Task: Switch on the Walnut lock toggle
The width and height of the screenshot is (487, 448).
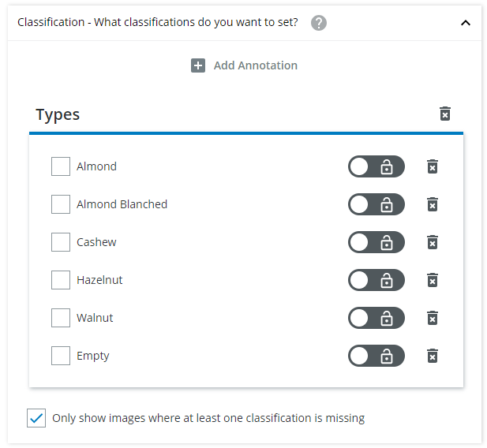Action: coord(376,318)
